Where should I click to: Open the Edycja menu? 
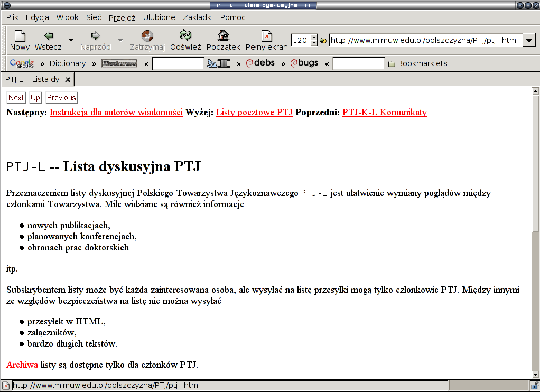tap(37, 17)
